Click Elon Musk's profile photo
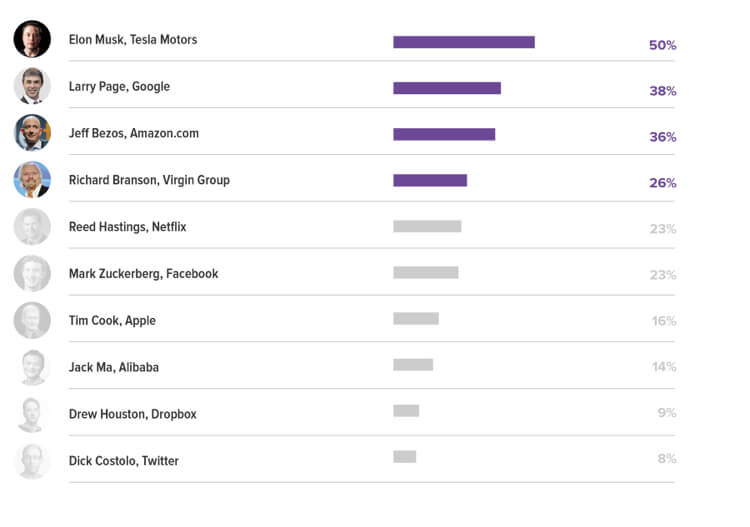This screenshot has height=527, width=750. tap(32, 39)
